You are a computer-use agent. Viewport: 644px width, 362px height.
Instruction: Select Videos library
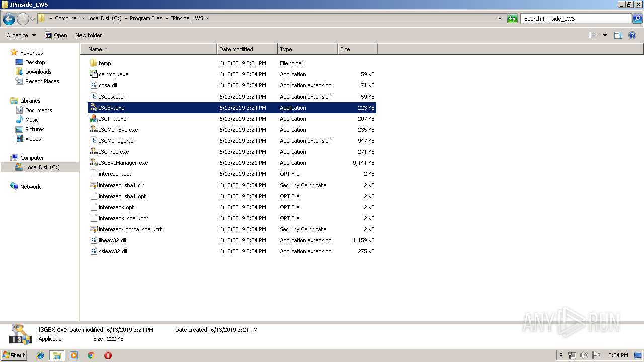(33, 139)
